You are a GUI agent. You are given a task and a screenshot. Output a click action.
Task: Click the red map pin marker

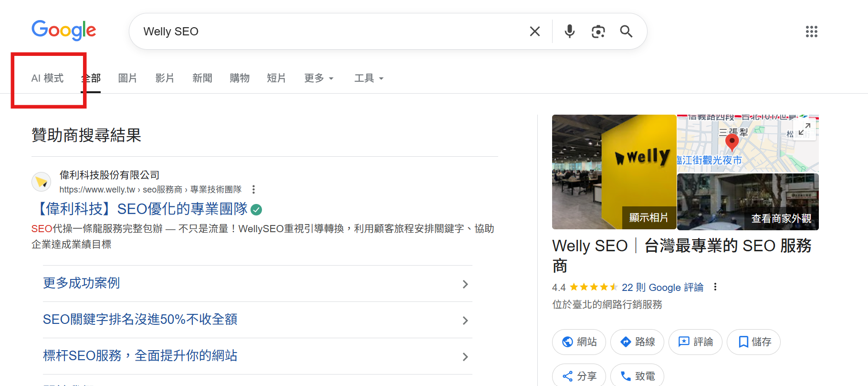(x=732, y=142)
